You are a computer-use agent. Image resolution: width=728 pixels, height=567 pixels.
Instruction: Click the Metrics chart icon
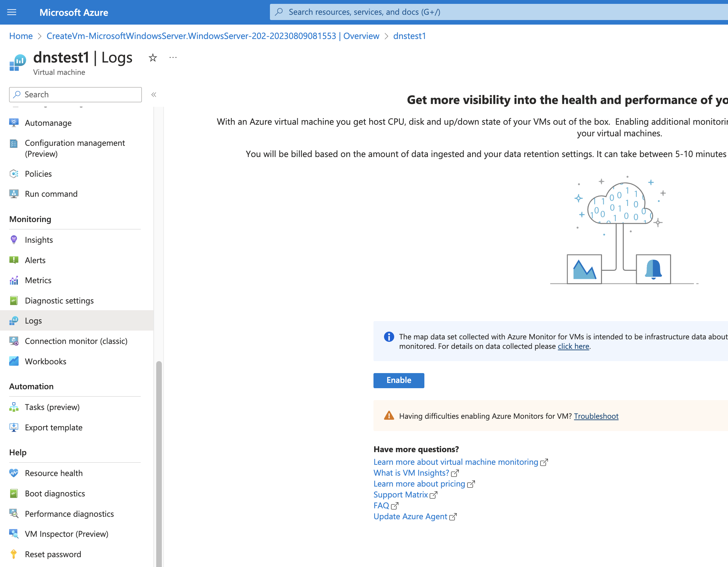(14, 280)
